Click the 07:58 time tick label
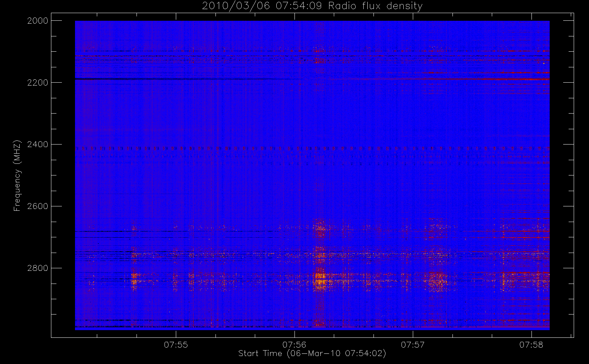 point(531,345)
